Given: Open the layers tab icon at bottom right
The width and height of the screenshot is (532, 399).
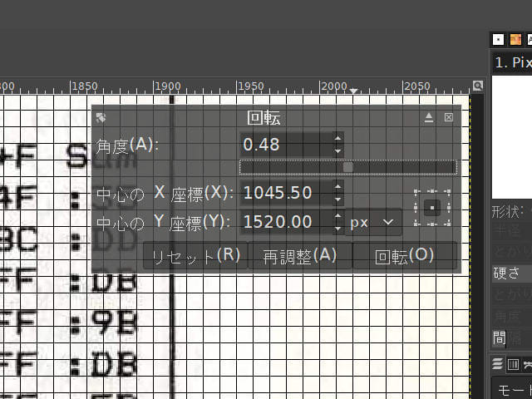Looking at the screenshot, I should (x=498, y=364).
